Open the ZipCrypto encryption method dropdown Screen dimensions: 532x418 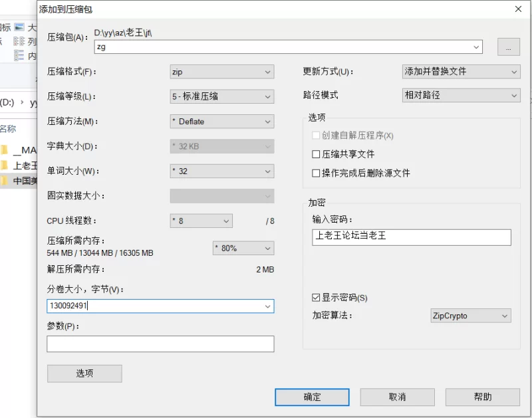pos(471,316)
